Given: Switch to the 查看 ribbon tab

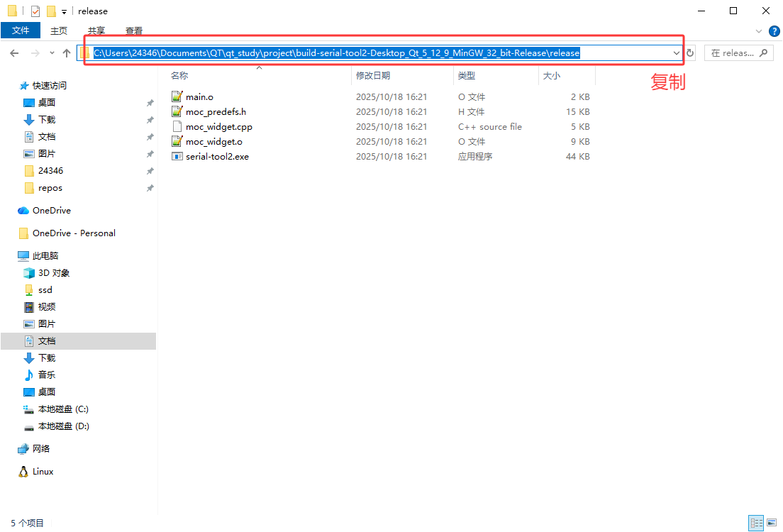Looking at the screenshot, I should click(x=134, y=31).
